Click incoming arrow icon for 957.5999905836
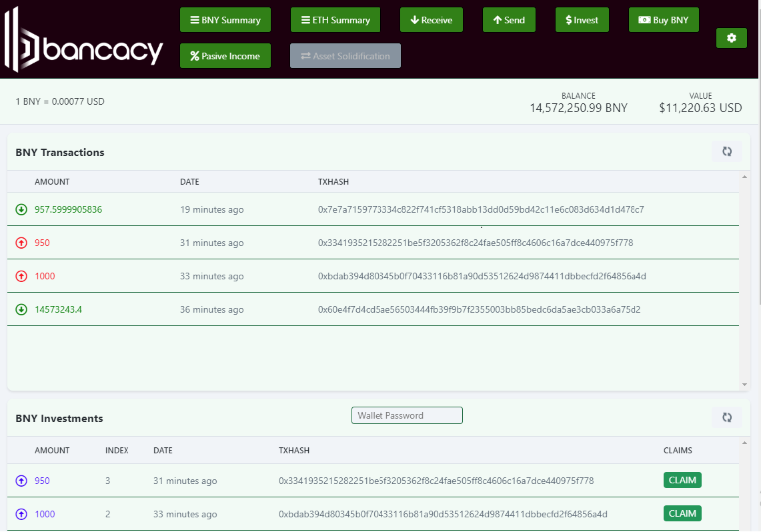This screenshot has height=532, width=761. point(21,209)
